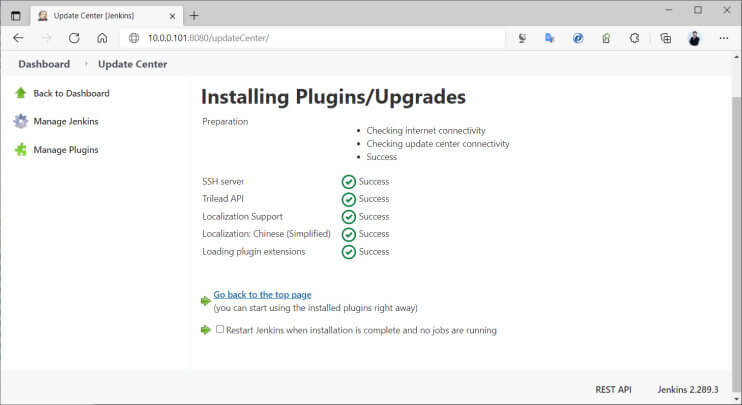Click the Manage Jenkins gear icon
742x405 pixels.
pos(20,122)
